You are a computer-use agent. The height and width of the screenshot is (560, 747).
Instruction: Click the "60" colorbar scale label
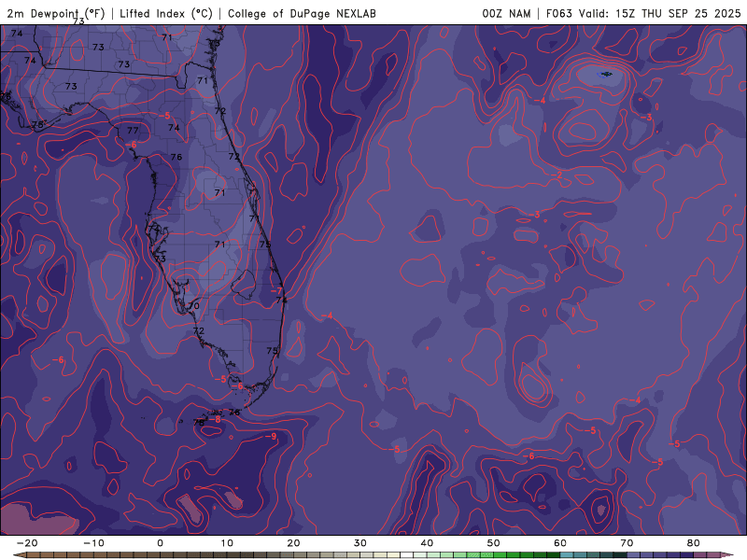pos(560,543)
